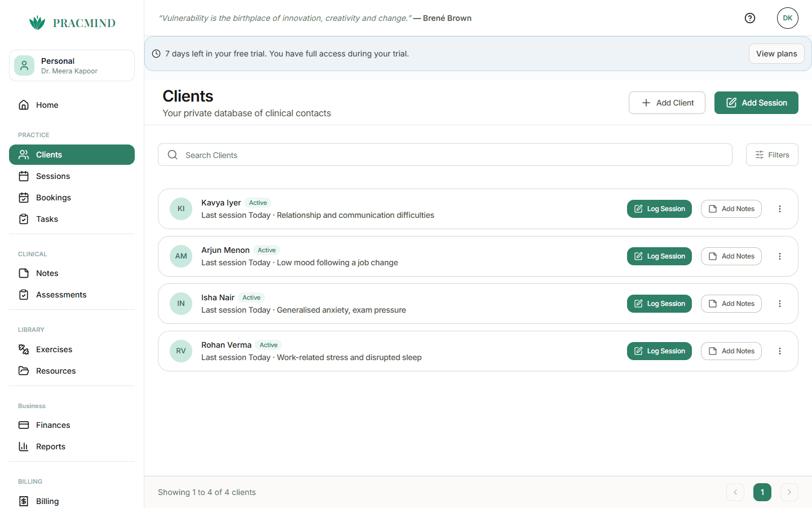Log Session for Kavya Iyer

(659, 209)
